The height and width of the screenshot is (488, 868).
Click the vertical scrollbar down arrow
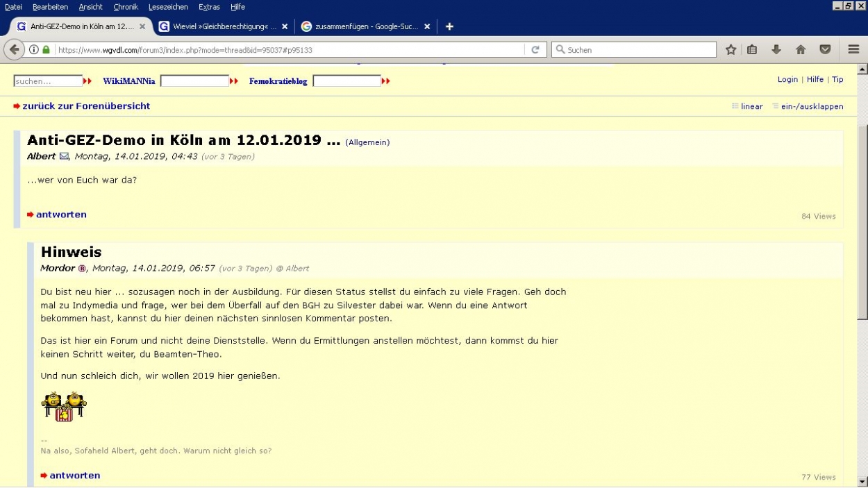[x=862, y=481]
